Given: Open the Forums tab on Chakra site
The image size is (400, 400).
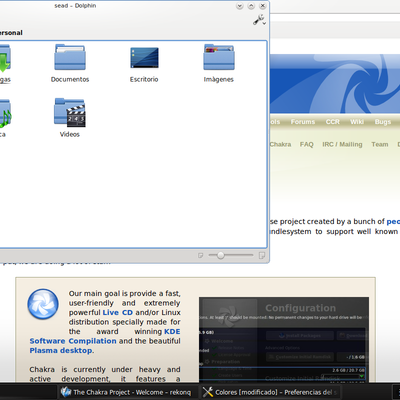Looking at the screenshot, I should point(303,122).
